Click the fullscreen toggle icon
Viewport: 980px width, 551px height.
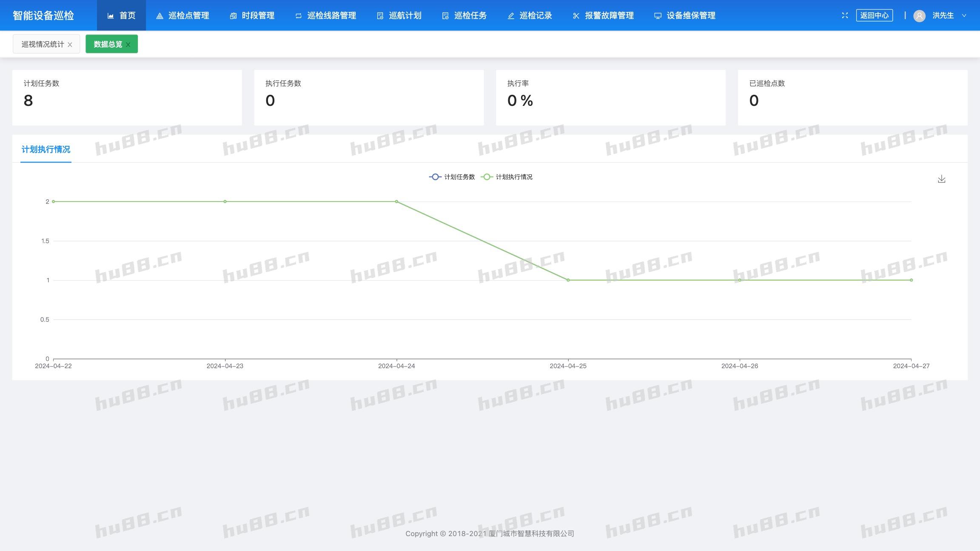tap(845, 15)
